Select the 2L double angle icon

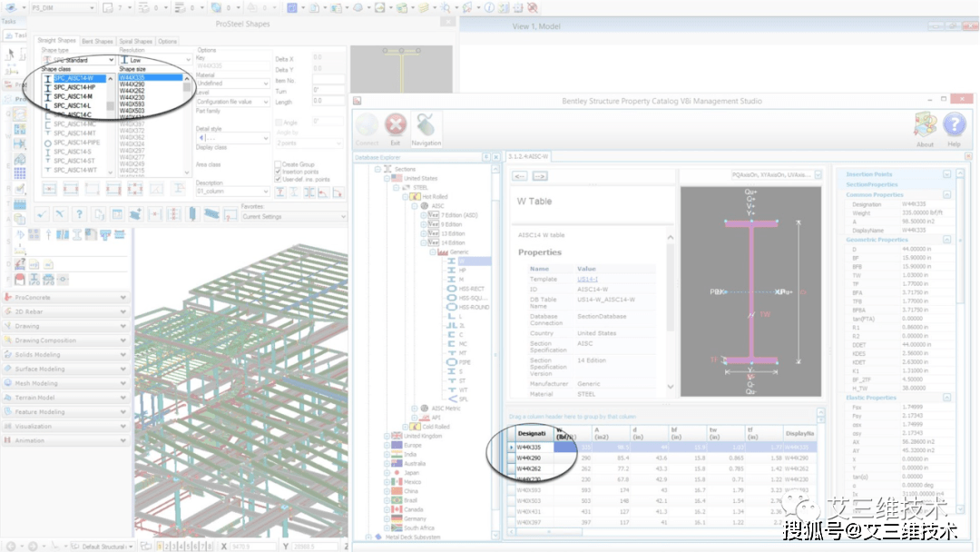451,326
